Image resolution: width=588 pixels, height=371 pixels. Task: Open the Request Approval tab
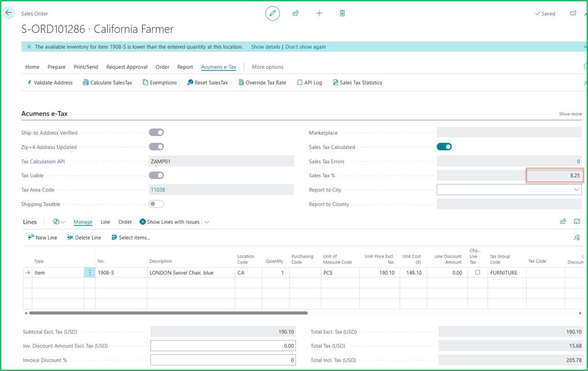[127, 66]
